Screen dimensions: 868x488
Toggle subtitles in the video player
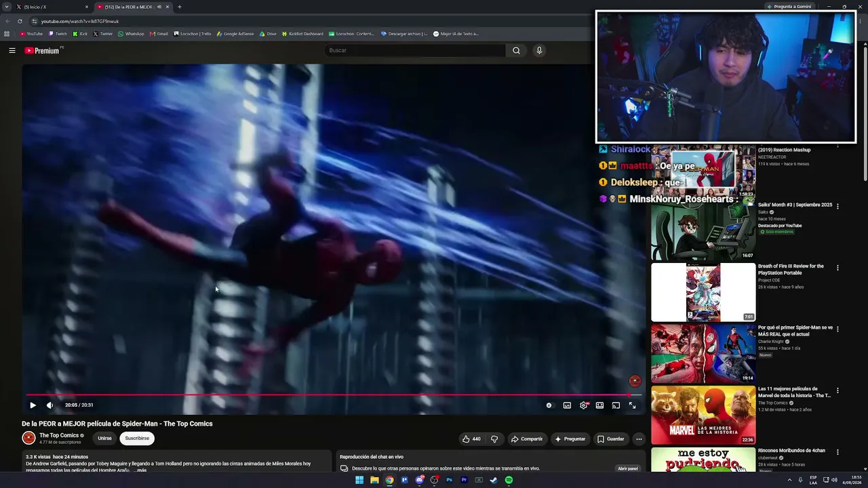567,405
